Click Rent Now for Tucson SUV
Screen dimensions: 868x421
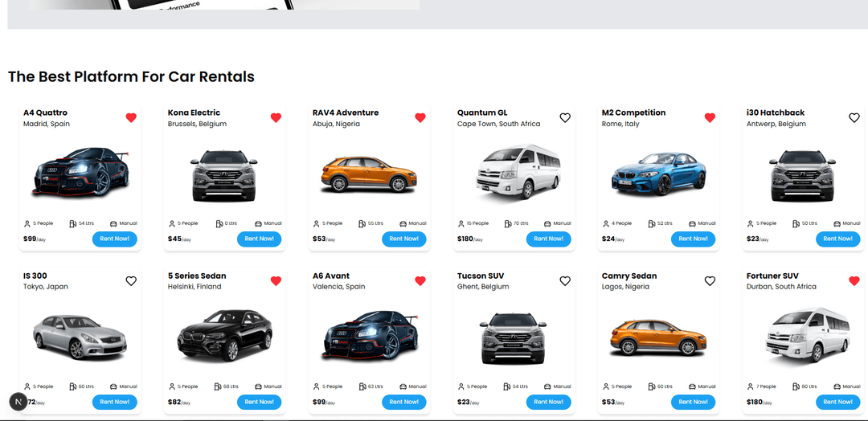tap(549, 403)
